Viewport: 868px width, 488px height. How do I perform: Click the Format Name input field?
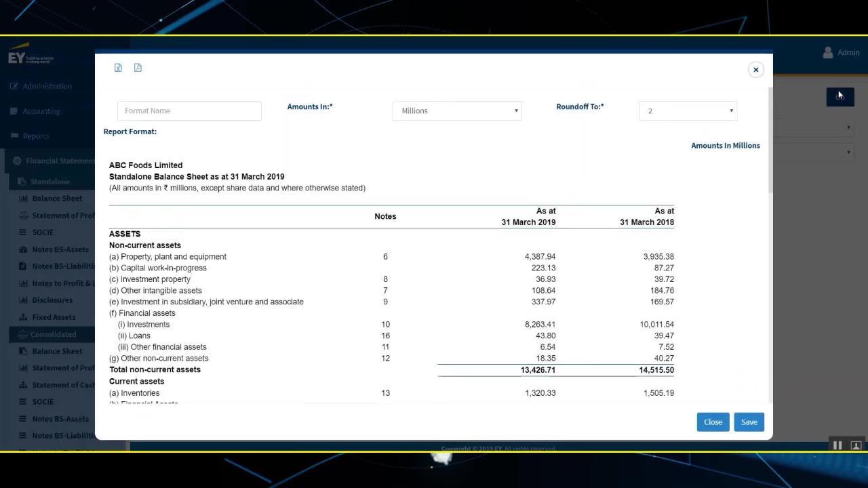click(189, 110)
